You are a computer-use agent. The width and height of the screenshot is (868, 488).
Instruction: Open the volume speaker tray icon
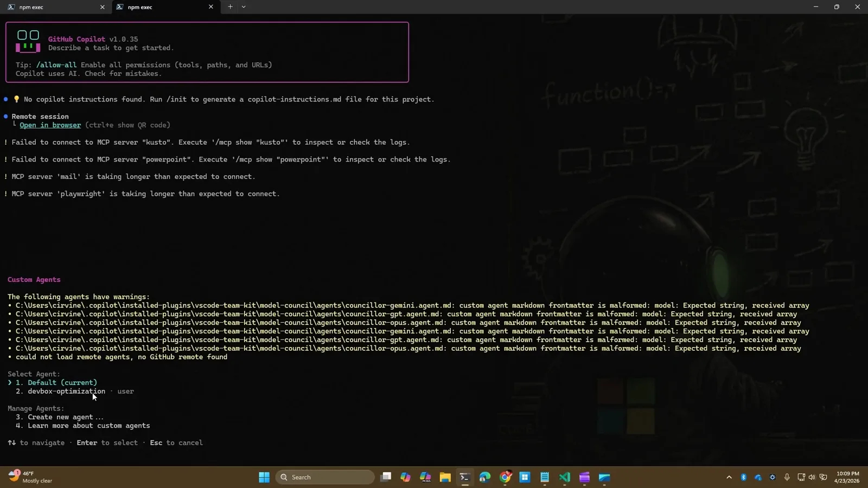(x=812, y=477)
